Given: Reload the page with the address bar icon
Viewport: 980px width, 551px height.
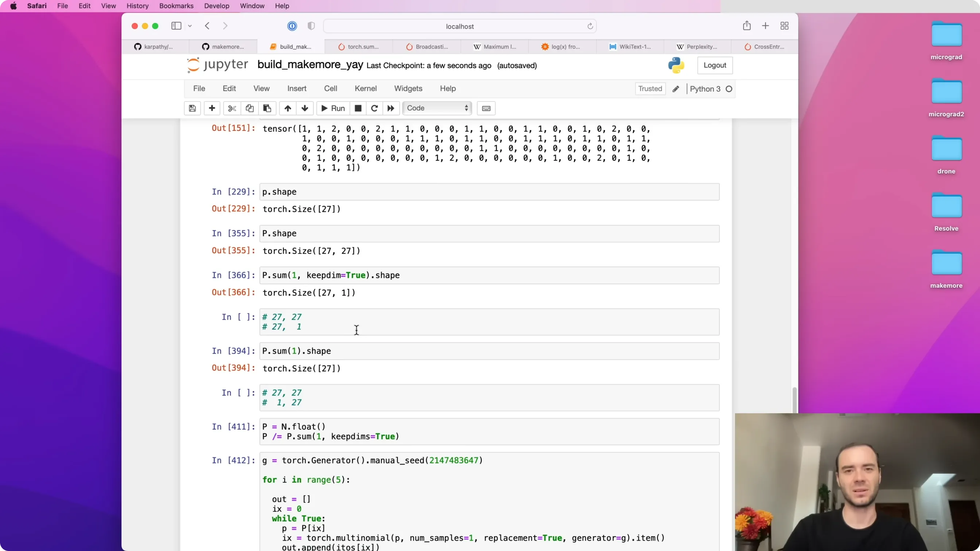Looking at the screenshot, I should 590,26.
